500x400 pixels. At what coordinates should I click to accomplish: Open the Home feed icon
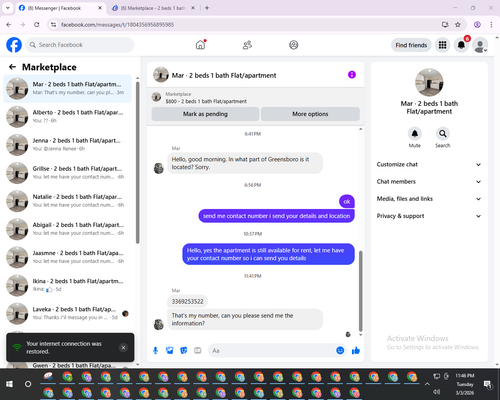[x=200, y=45]
